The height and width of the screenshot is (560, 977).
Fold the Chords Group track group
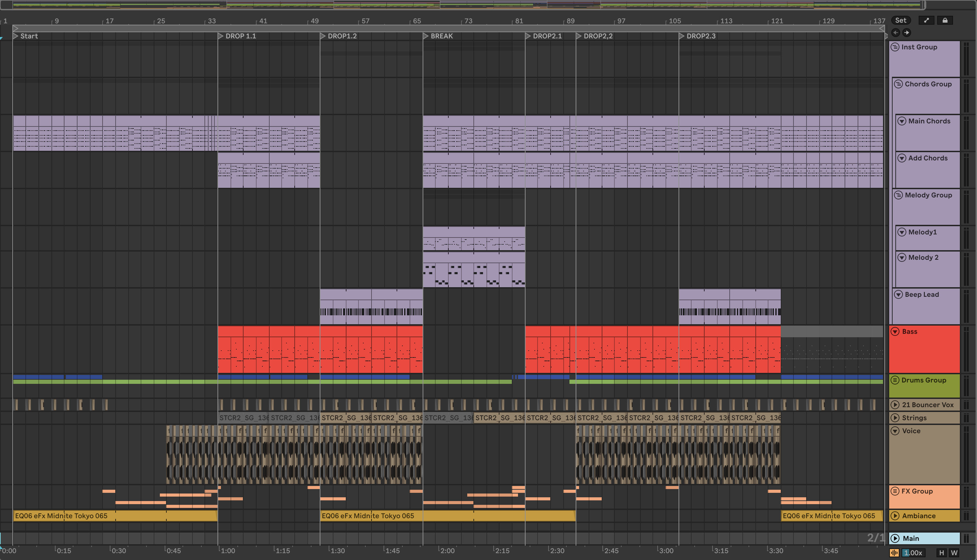tap(898, 84)
